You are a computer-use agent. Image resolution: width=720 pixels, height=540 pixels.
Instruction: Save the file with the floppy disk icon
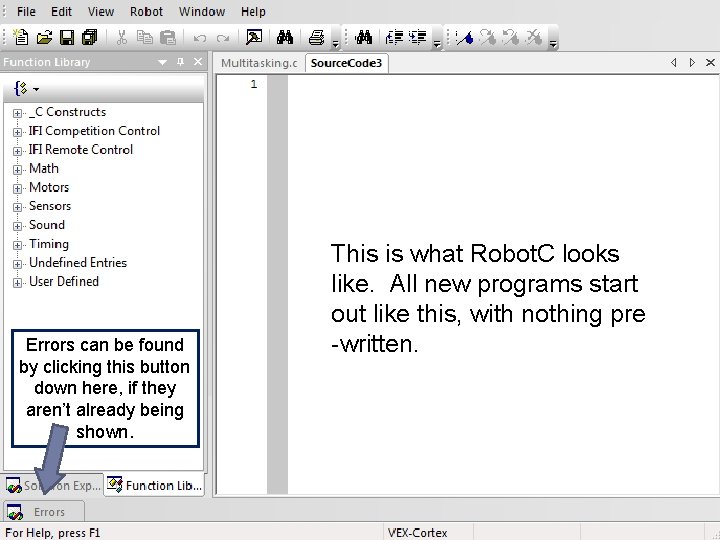(67, 37)
